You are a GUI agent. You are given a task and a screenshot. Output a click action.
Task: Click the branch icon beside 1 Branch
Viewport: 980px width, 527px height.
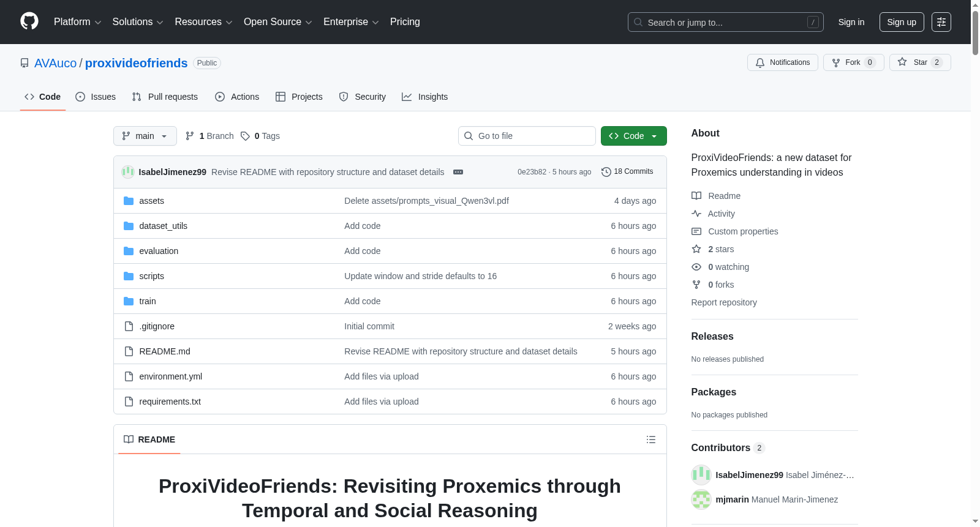(190, 136)
